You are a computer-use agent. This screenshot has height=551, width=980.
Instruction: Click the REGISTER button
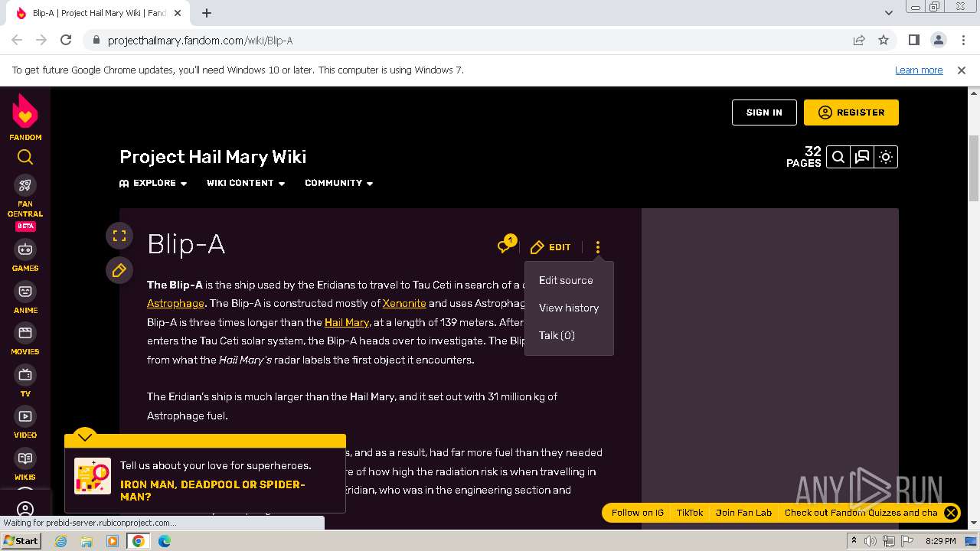[851, 112]
